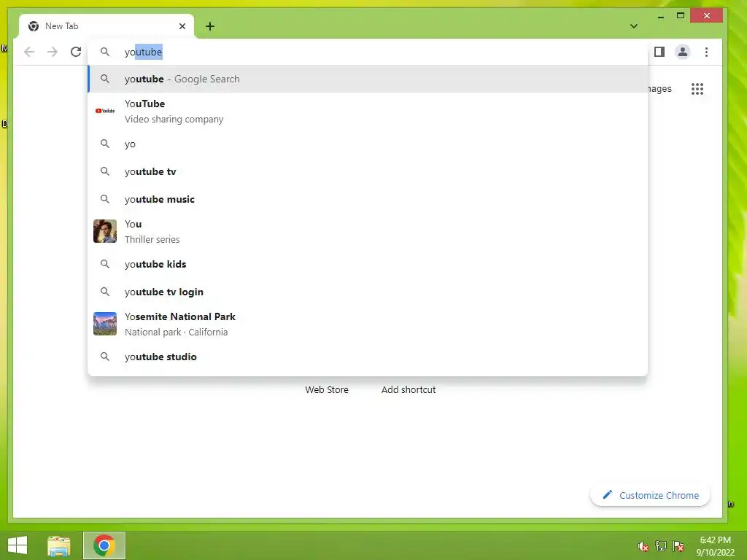Click the Chrome taskbar icon
Viewport: 747px width, 560px height.
(x=104, y=545)
